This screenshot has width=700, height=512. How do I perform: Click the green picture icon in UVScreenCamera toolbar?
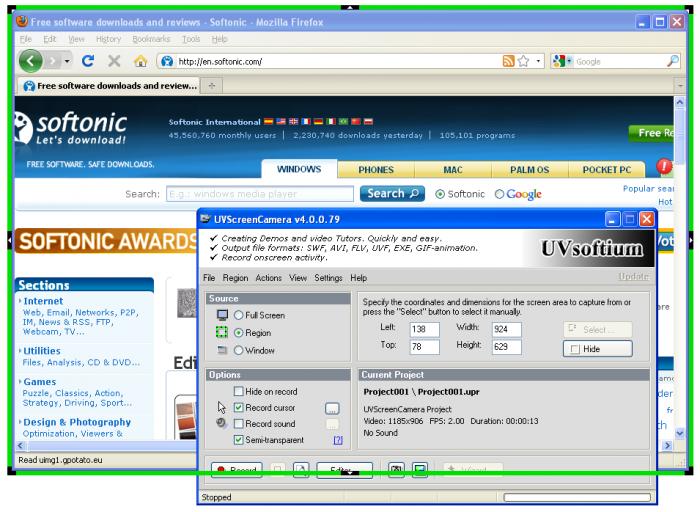[420, 470]
